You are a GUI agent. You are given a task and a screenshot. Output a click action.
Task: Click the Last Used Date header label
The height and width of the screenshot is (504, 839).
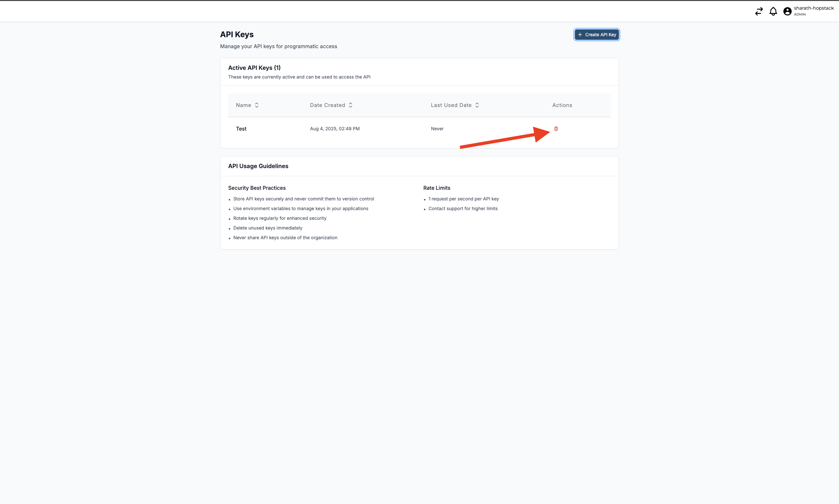pyautogui.click(x=451, y=105)
